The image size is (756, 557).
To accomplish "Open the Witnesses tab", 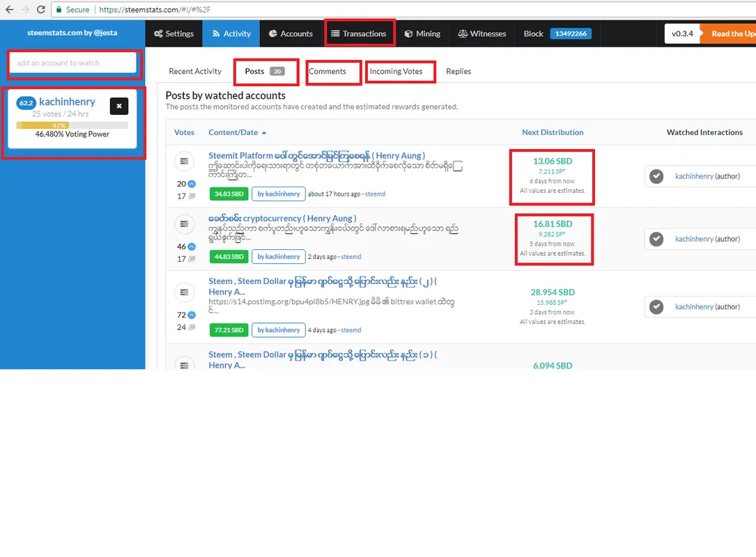I will [x=481, y=33].
